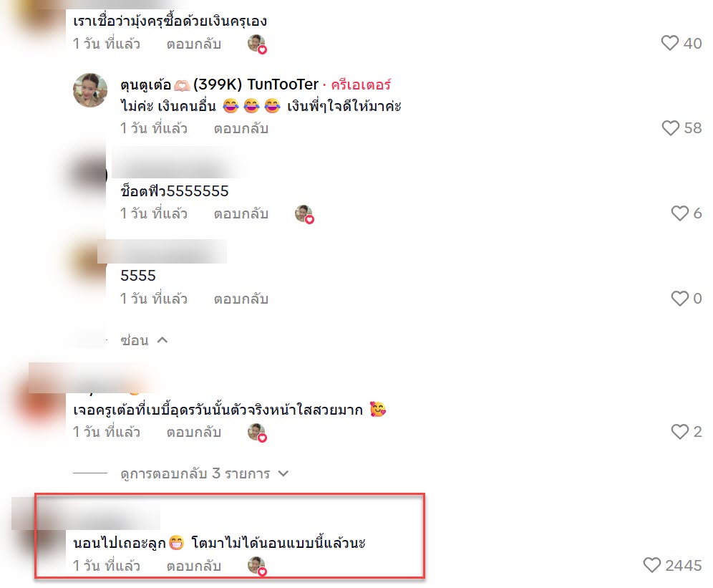Like the 5555 comment with zero likes

[680, 299]
